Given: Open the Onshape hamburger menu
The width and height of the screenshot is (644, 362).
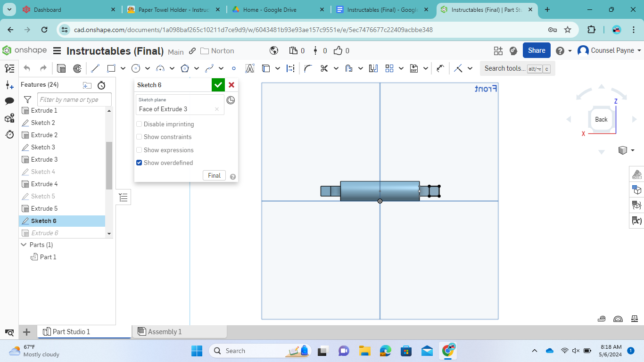Looking at the screenshot, I should pos(57,51).
